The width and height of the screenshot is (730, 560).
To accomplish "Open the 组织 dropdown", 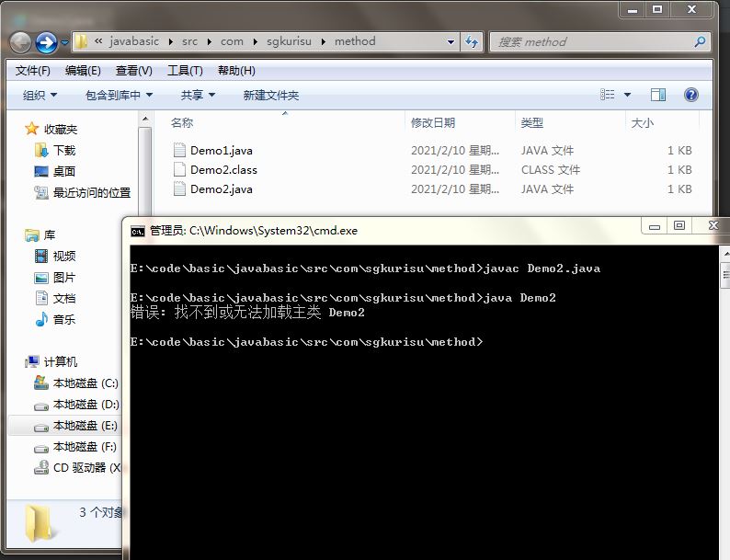I will coord(40,96).
